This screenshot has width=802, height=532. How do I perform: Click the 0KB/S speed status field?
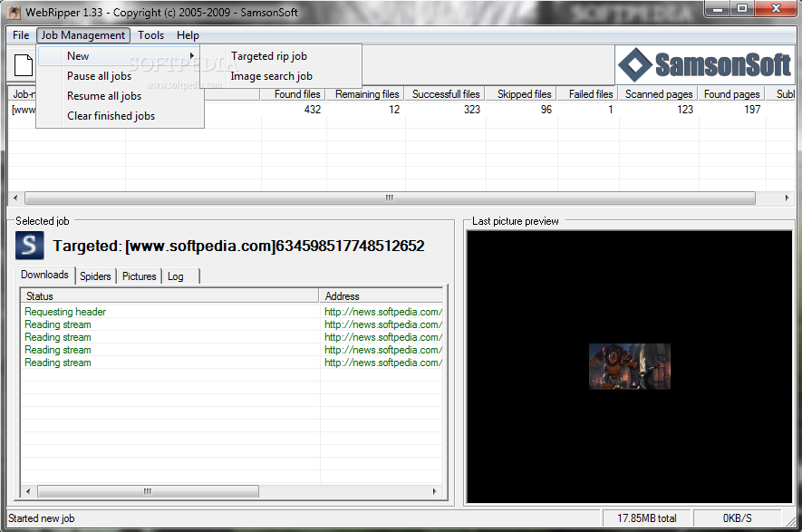pyautogui.click(x=737, y=518)
